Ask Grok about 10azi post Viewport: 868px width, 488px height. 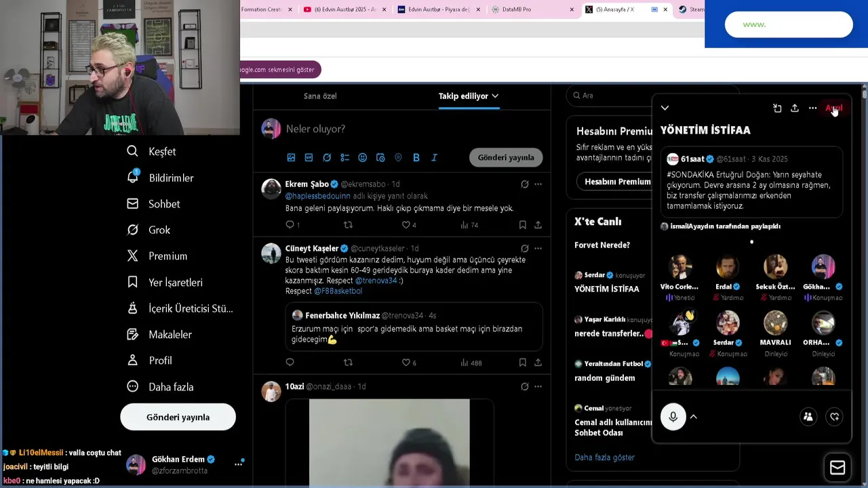coord(524,386)
